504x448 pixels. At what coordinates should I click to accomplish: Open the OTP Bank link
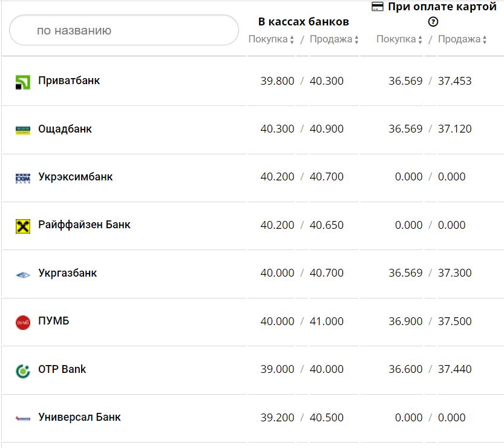(x=62, y=369)
